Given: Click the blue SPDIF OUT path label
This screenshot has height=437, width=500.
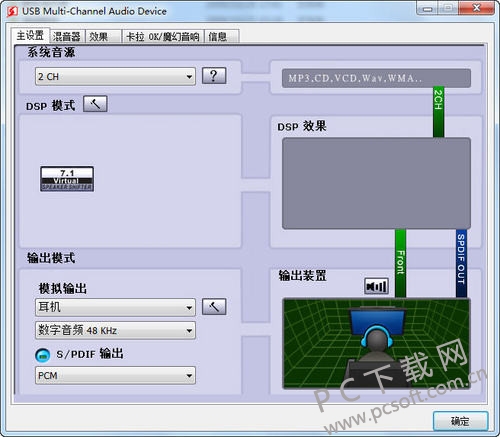Looking at the screenshot, I should coord(461,263).
